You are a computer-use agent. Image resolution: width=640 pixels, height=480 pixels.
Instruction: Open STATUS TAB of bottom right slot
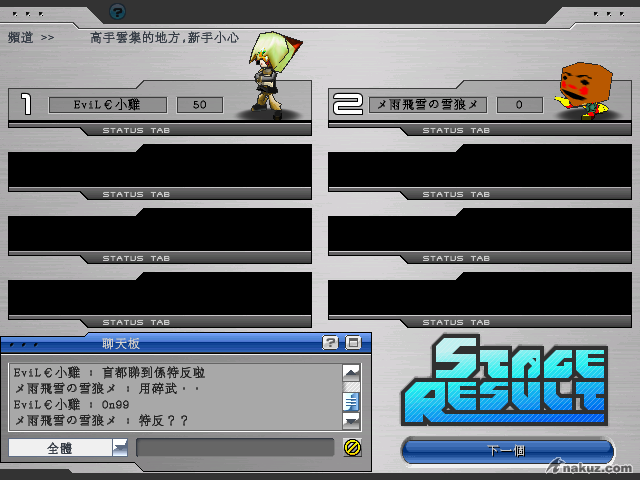(x=456, y=323)
